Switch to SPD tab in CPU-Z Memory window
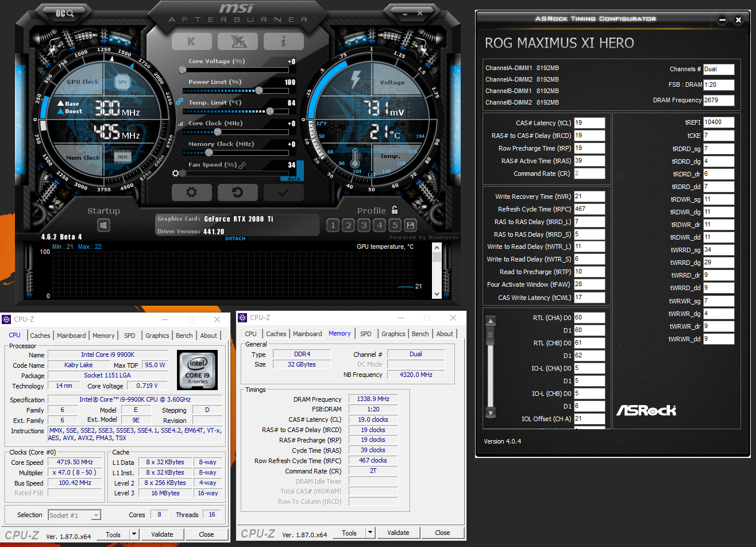Screen dimensions: 756x547 coord(366,334)
